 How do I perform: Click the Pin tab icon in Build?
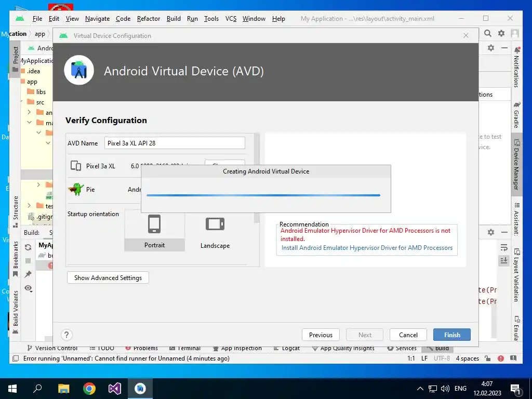tap(28, 274)
